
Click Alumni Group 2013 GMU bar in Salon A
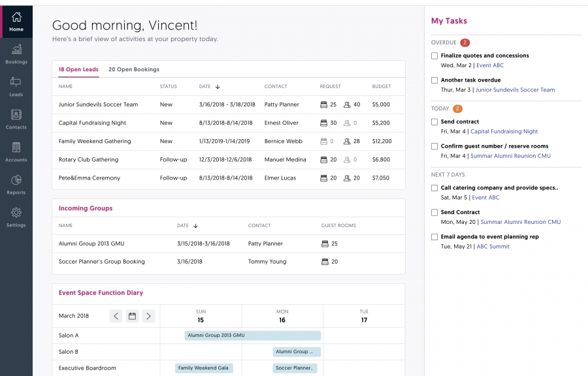tap(252, 336)
